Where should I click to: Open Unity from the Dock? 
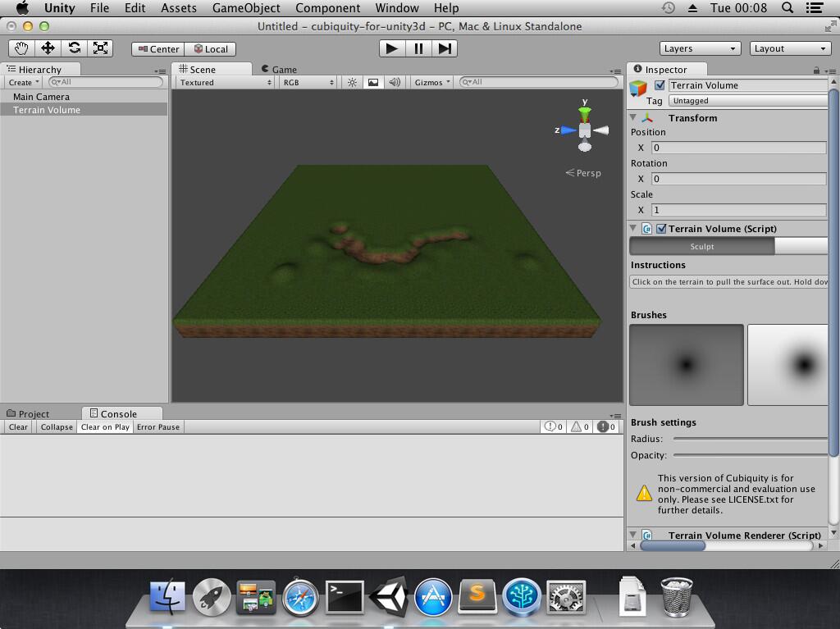390,595
